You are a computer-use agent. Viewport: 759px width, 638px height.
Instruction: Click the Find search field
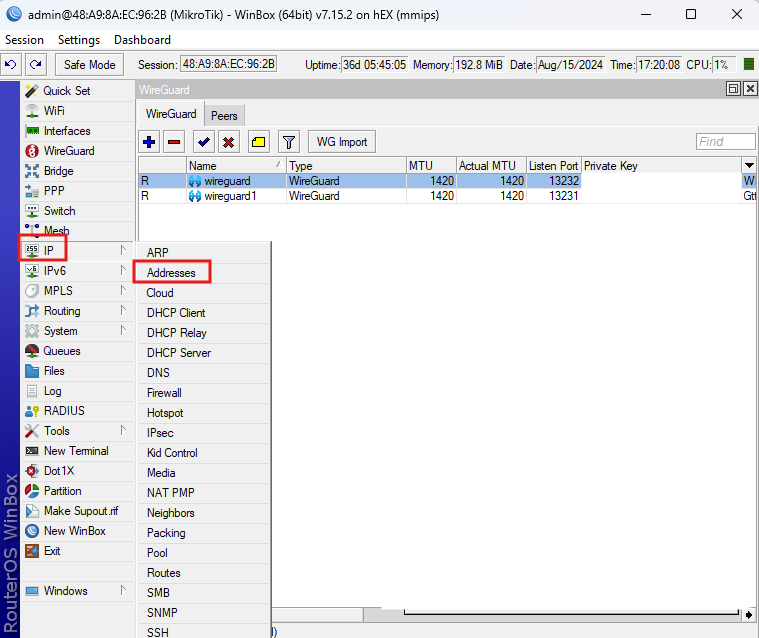tap(725, 141)
